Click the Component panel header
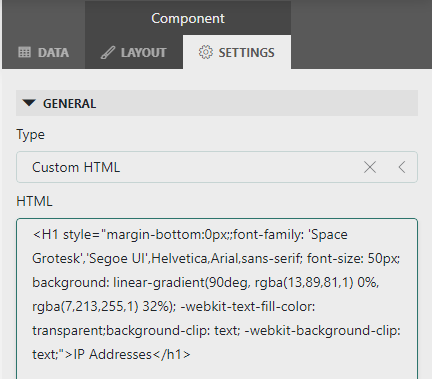This screenshot has width=432, height=379. pyautogui.click(x=188, y=18)
